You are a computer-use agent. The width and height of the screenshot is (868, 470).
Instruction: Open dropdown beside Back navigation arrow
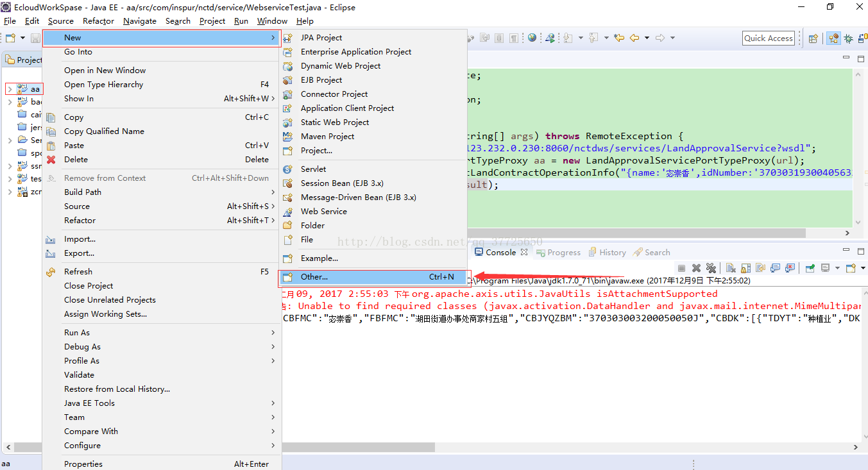(x=647, y=38)
